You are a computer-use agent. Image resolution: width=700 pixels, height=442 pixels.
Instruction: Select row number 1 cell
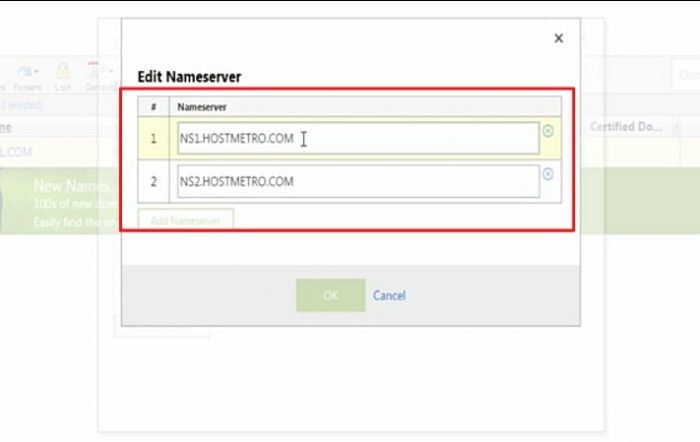point(154,138)
